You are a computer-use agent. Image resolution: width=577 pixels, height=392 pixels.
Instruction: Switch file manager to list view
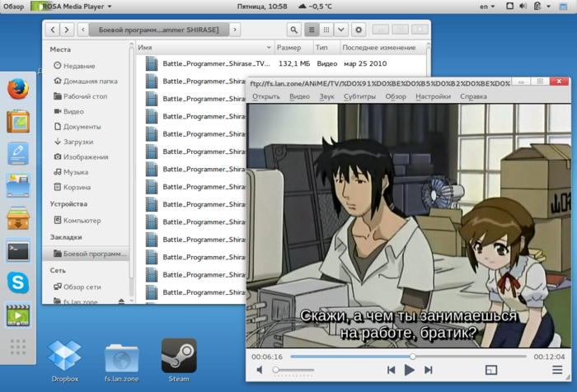(312, 30)
